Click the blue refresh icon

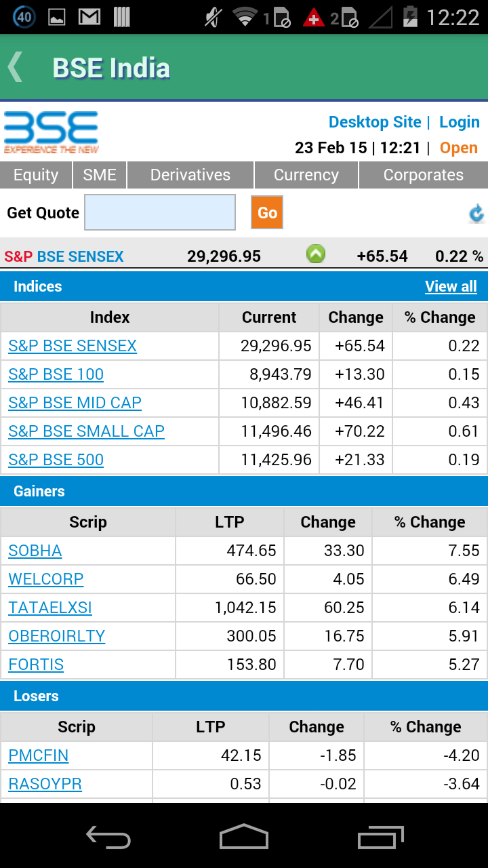pyautogui.click(x=476, y=214)
